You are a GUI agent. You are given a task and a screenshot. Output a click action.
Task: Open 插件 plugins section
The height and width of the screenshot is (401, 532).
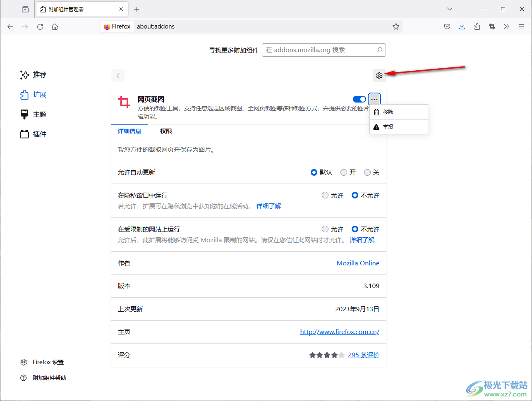tap(33, 134)
